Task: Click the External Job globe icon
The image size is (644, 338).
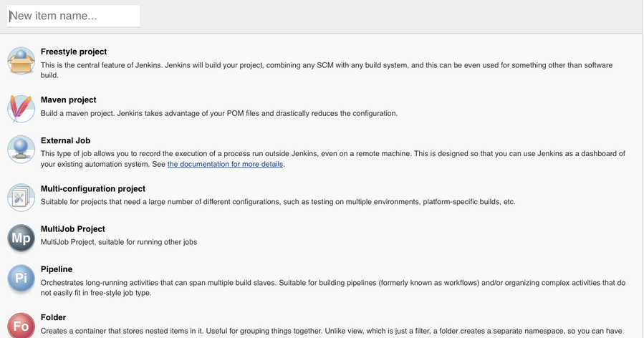Action: tap(21, 150)
